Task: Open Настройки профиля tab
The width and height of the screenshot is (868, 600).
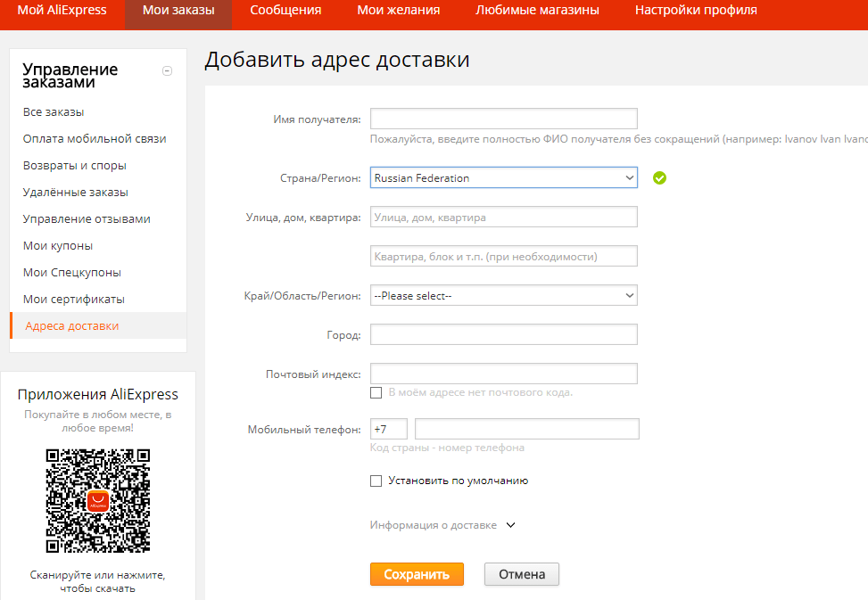Action: [696, 11]
